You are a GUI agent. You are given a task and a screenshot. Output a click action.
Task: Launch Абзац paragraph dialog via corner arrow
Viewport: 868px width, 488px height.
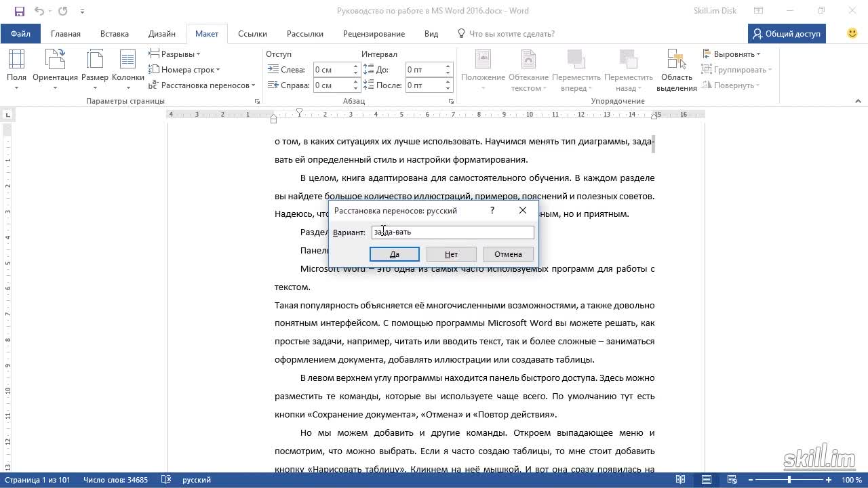pos(451,101)
